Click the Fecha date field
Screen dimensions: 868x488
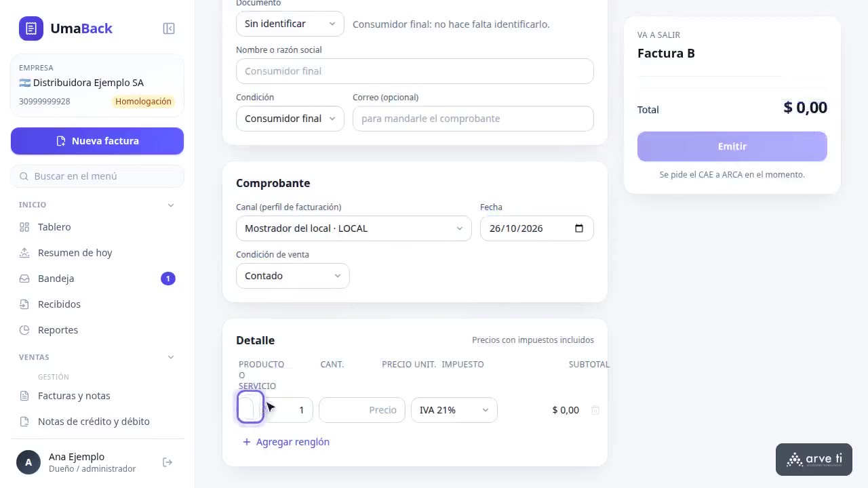[537, 228]
